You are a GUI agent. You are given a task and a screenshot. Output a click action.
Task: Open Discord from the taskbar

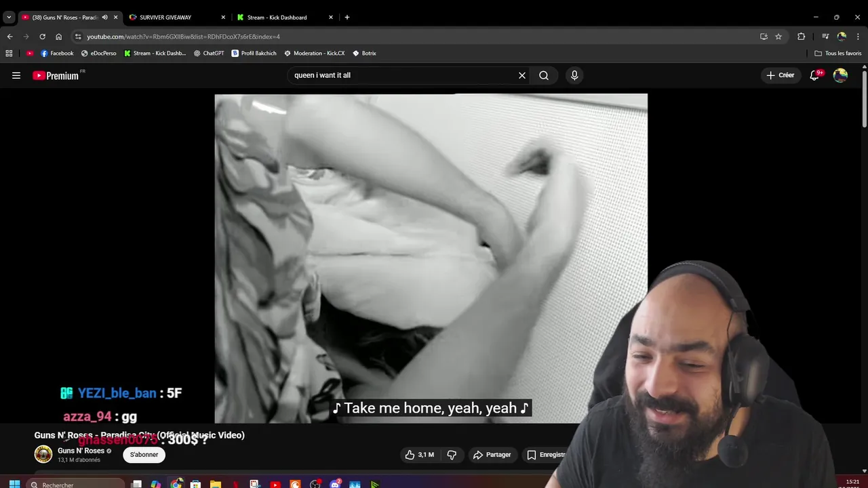pyautogui.click(x=335, y=484)
